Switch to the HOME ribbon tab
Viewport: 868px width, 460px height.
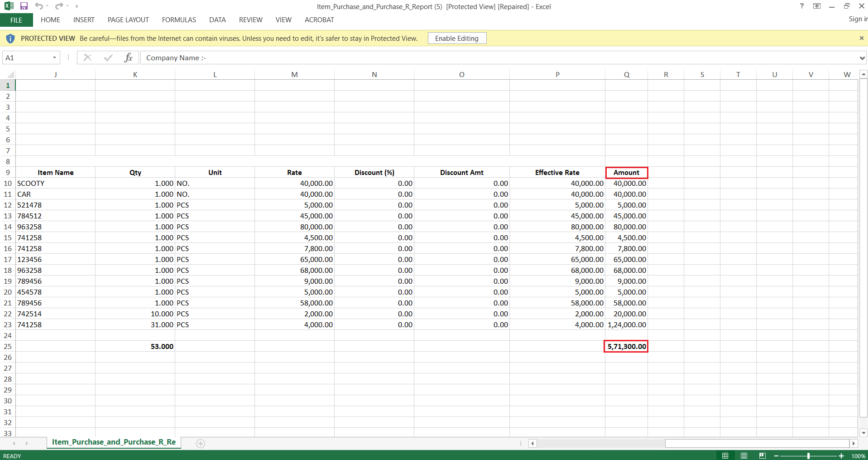coord(50,20)
